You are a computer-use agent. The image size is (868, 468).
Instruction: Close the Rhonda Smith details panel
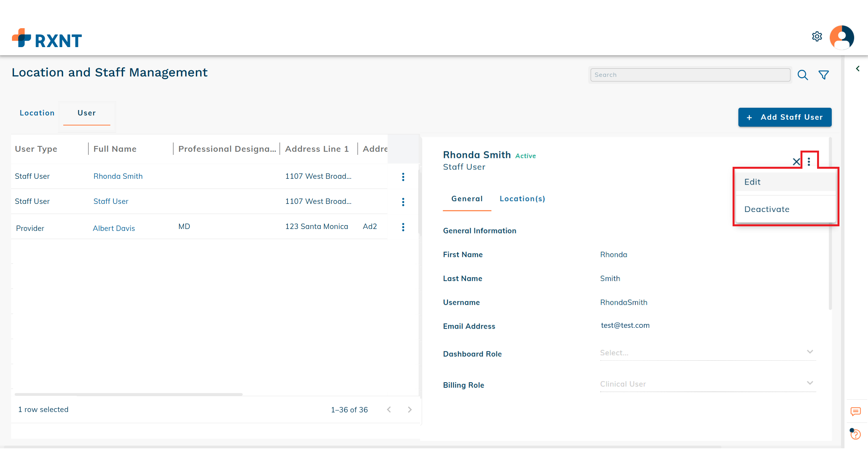(796, 162)
